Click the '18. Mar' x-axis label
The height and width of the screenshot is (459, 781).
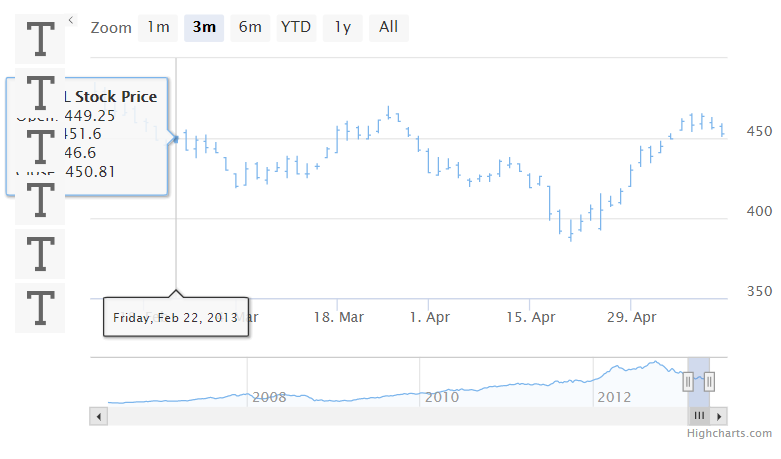tap(339, 317)
